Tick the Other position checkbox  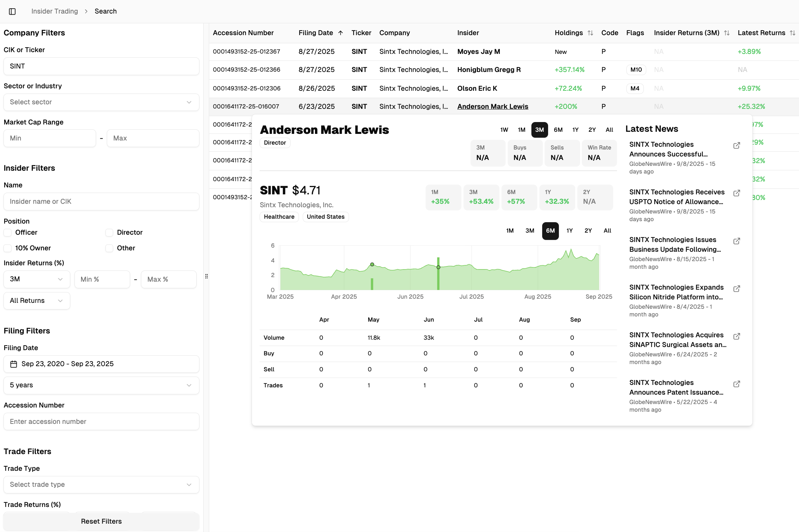[x=109, y=248]
